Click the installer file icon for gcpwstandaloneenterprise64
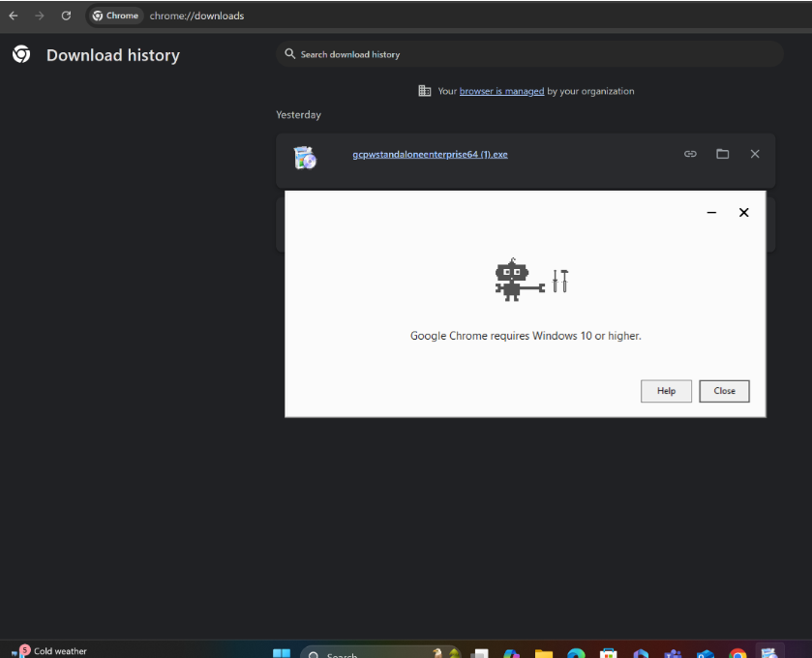Image resolution: width=812 pixels, height=658 pixels. [305, 158]
